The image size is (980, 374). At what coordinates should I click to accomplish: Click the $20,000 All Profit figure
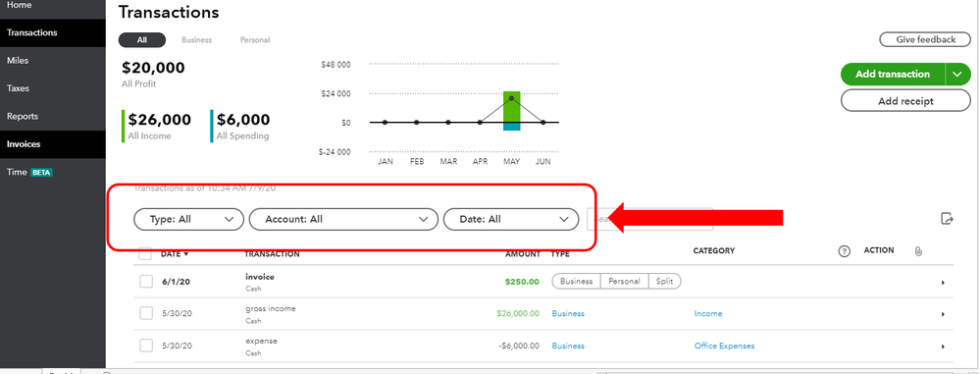[153, 68]
